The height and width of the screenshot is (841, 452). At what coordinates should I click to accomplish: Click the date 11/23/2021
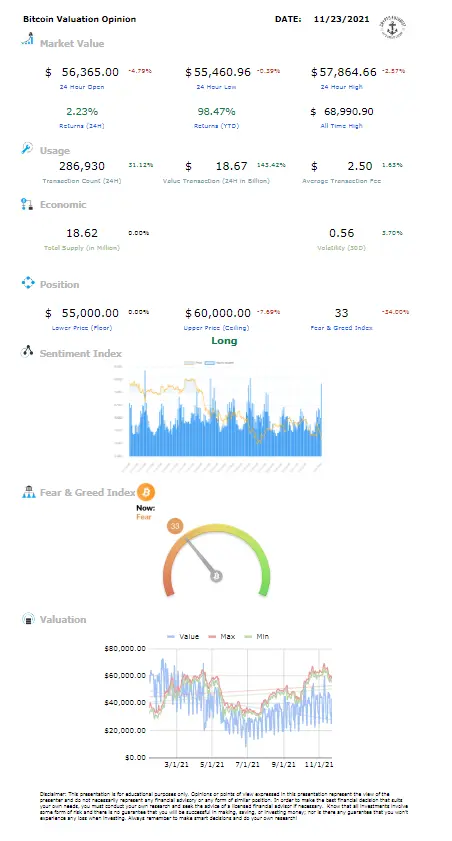(x=342, y=19)
